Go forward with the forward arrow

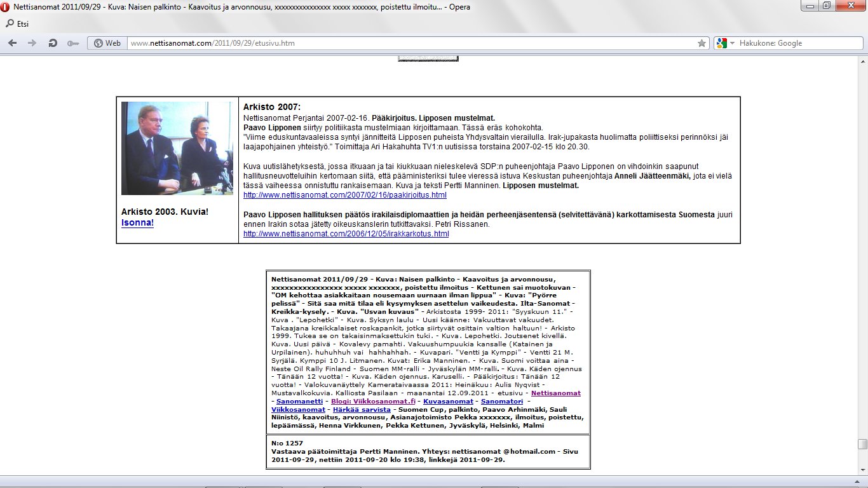[x=32, y=43]
